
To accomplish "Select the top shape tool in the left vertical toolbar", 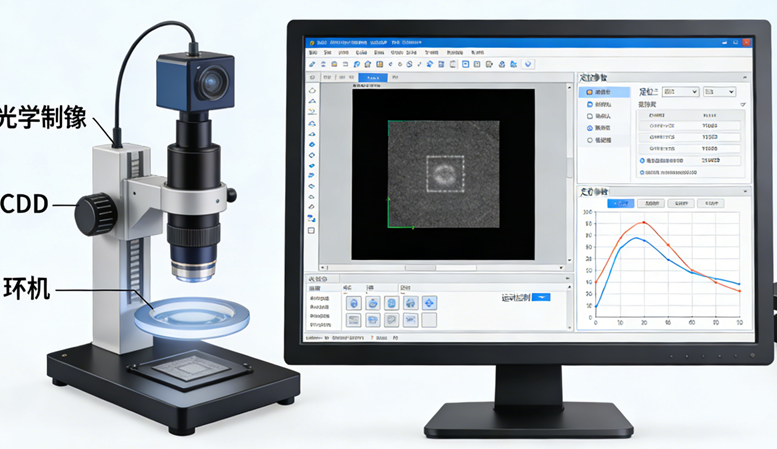I will coord(312,90).
